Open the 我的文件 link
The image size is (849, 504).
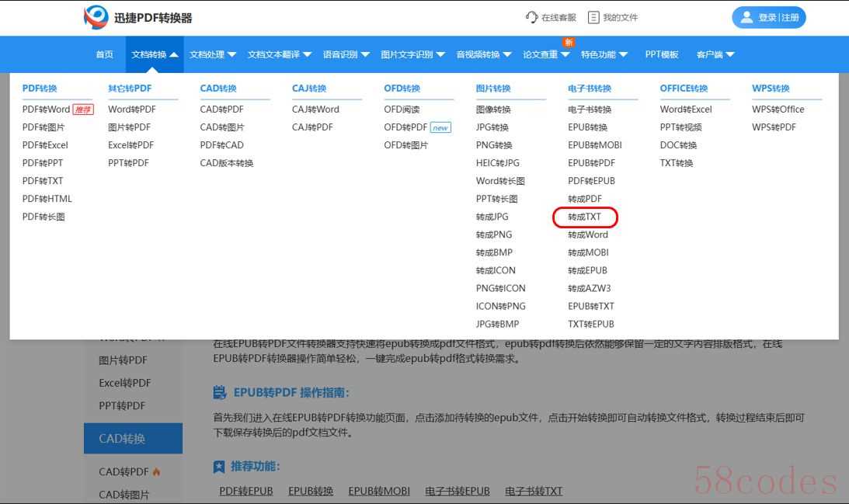click(x=613, y=17)
